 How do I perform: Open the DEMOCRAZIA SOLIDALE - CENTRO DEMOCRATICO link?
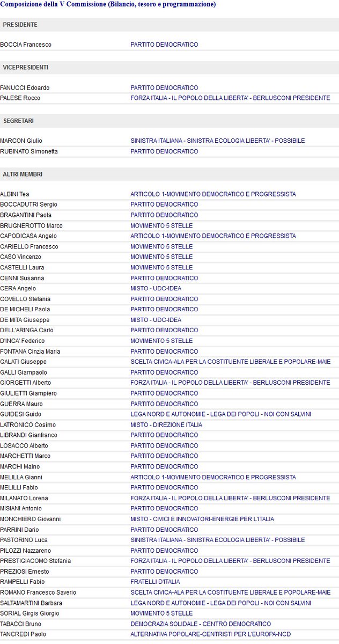(201, 624)
